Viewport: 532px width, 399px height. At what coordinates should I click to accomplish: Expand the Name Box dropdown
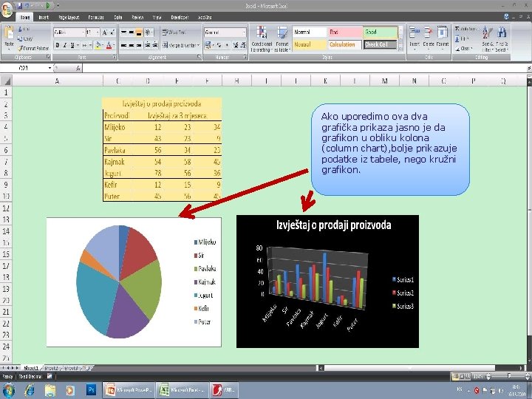coord(50,68)
